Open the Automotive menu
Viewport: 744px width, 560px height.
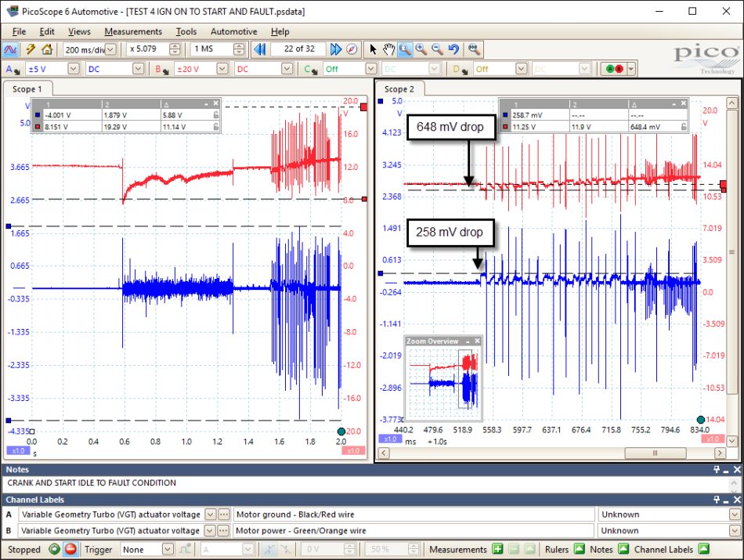pyautogui.click(x=234, y=31)
